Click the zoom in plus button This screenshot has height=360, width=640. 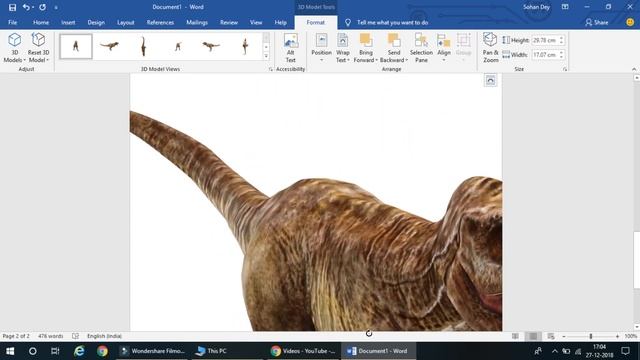(617, 336)
